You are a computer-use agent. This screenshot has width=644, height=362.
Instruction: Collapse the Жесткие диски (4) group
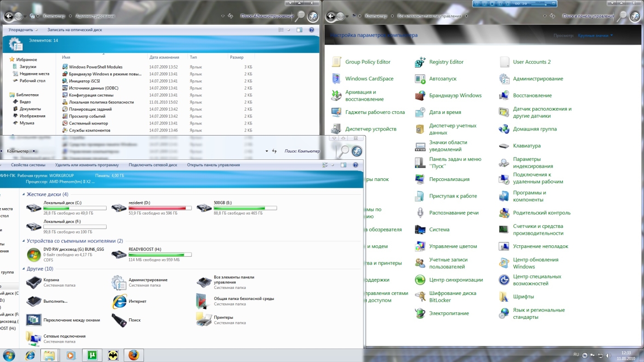pos(23,194)
